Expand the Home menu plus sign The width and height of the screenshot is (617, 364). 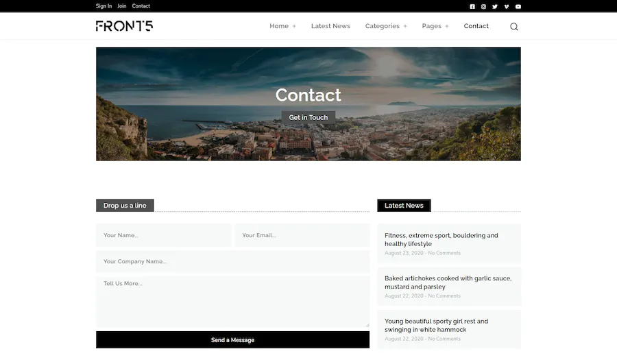click(294, 26)
